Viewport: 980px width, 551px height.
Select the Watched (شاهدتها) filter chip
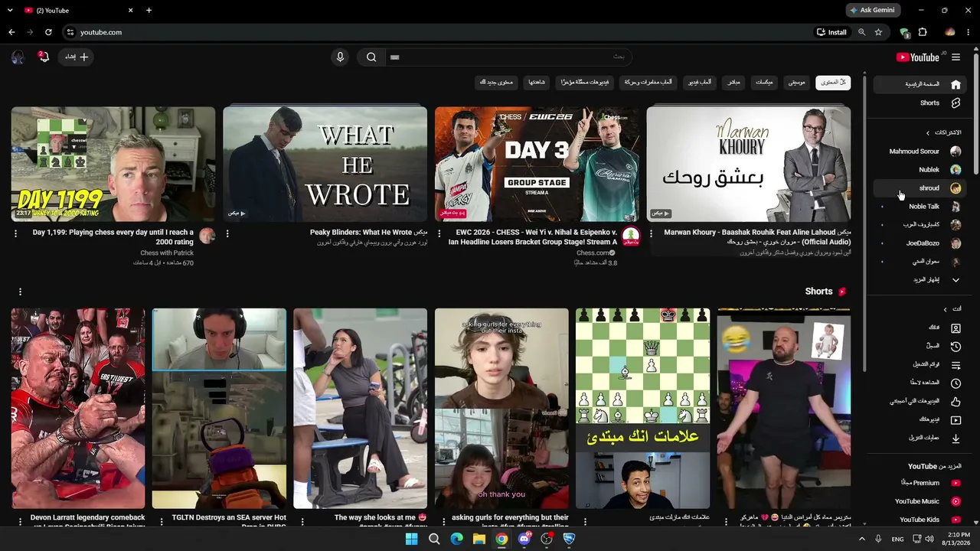(x=536, y=82)
